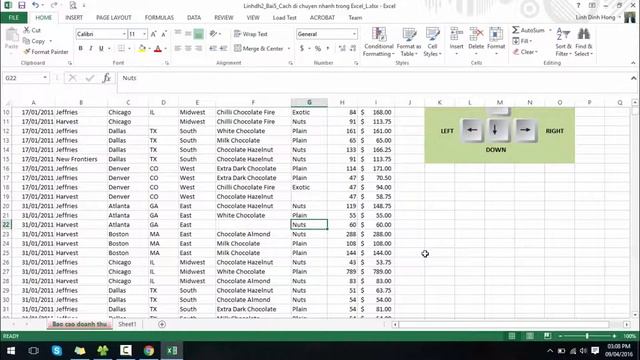
Task: Expand the formula bar chevron
Action: [x=633, y=78]
